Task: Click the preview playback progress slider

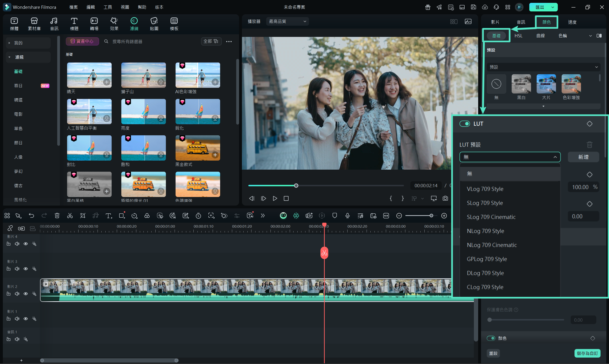Action: coord(326,185)
